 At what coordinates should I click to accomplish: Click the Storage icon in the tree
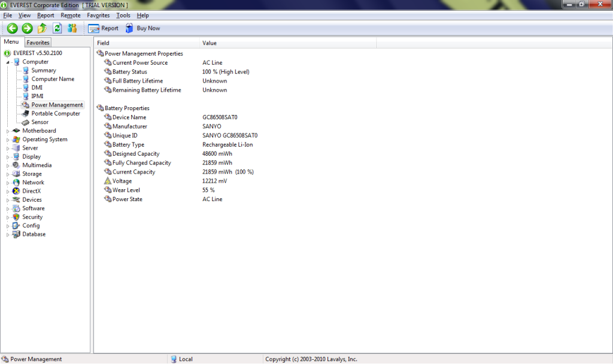pos(16,174)
